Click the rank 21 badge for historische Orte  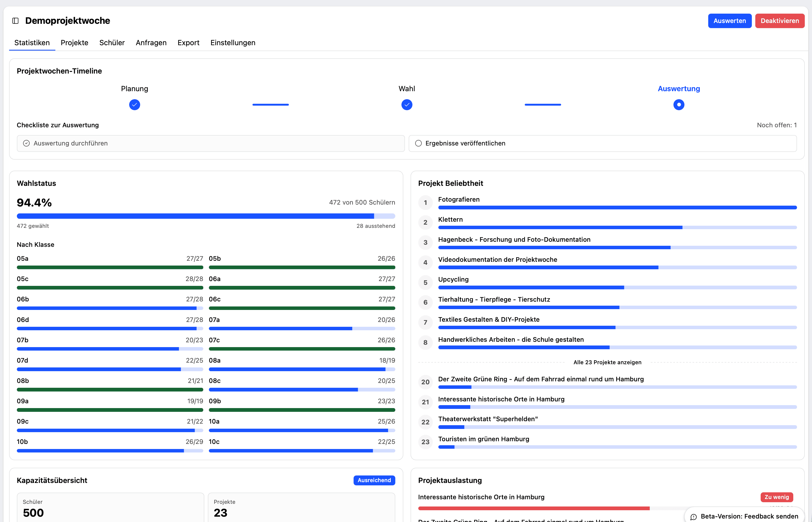426,402
